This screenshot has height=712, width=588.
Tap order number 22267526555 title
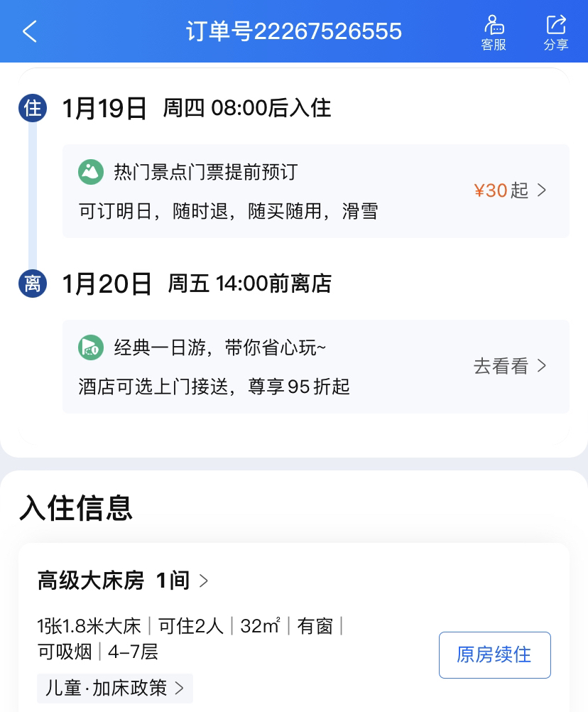coord(294,32)
